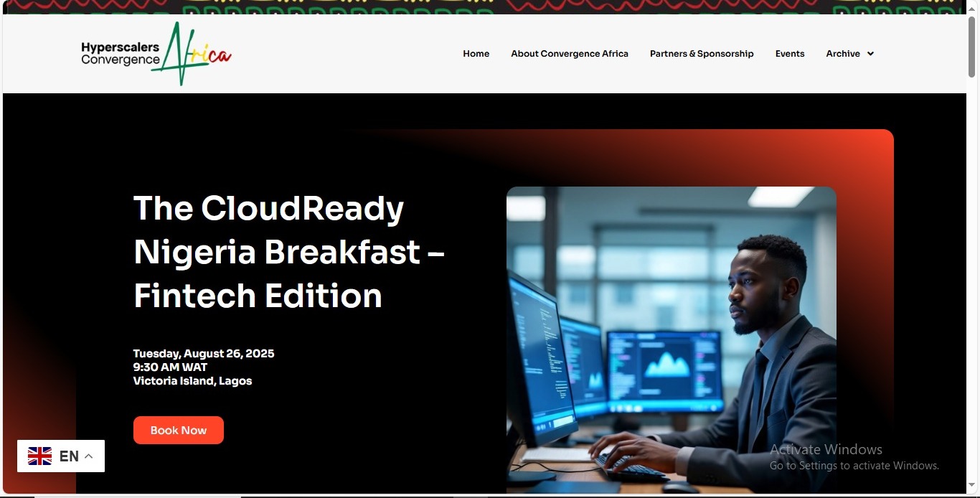Click the red segment of the Africa logo
The height and width of the screenshot is (498, 980).
[x=220, y=57]
